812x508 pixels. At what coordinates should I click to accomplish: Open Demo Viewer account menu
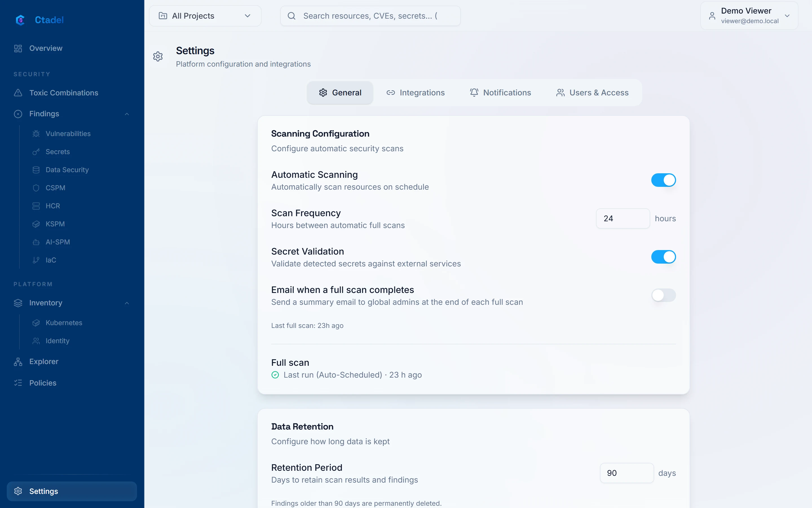(x=749, y=16)
